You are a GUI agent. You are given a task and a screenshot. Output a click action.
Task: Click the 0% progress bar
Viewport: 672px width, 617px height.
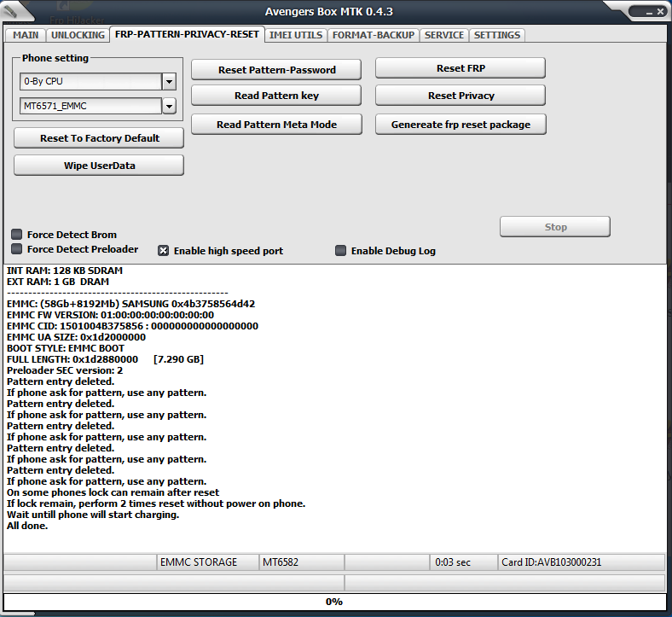coord(334,602)
